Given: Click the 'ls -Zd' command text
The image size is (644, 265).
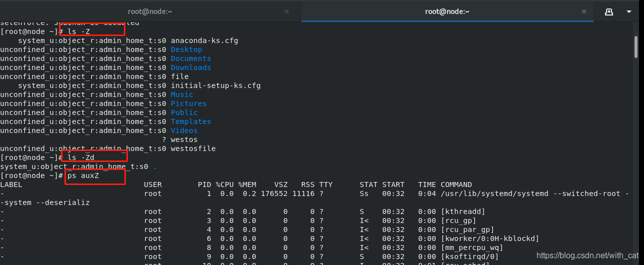Looking at the screenshot, I should (x=81, y=157).
